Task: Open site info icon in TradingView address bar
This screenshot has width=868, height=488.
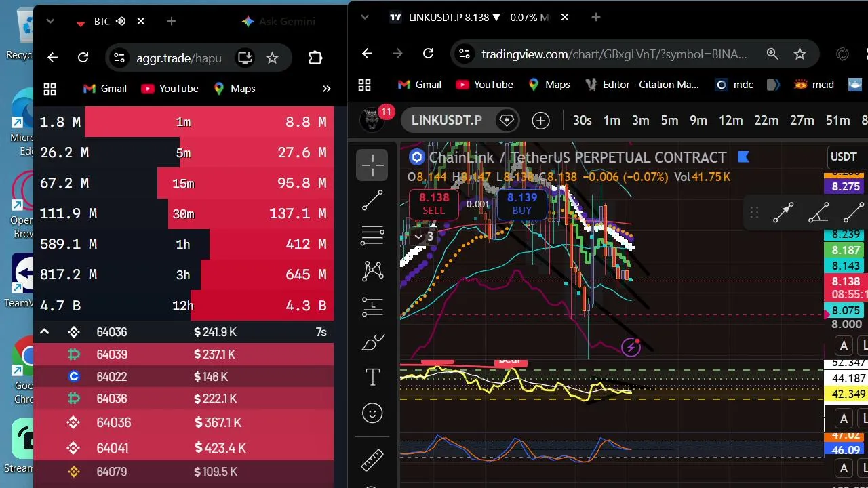Action: 463,54
